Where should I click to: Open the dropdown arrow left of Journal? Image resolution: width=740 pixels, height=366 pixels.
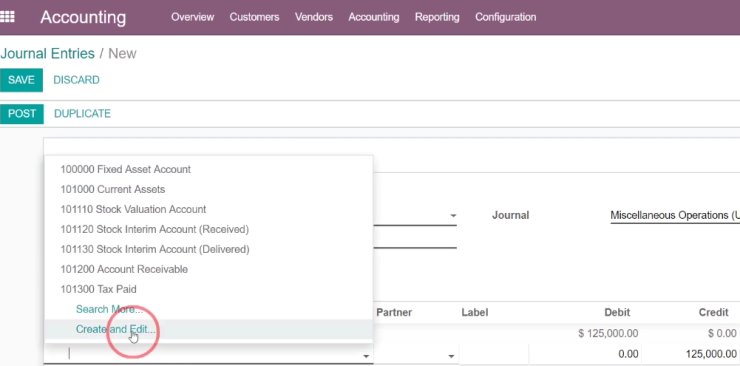tap(453, 216)
